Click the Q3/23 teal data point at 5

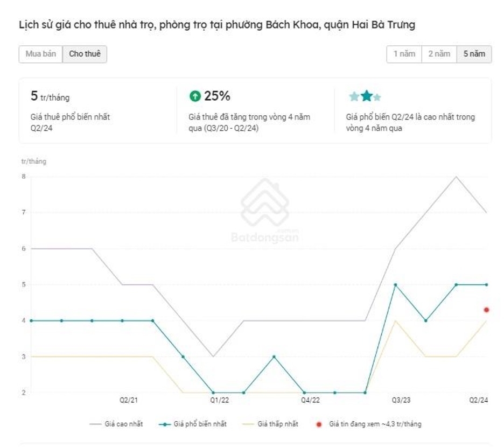click(x=395, y=284)
